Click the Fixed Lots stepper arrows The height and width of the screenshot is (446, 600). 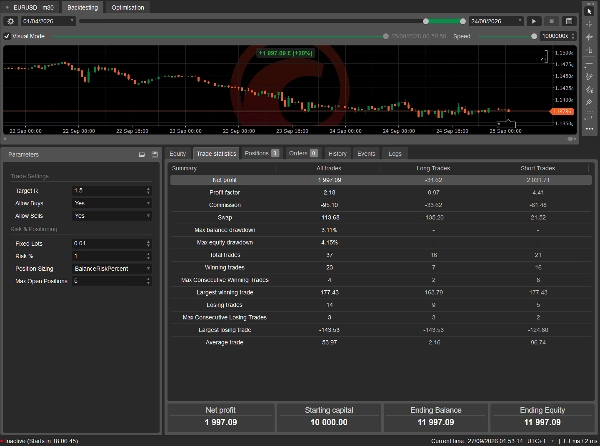tap(148, 243)
